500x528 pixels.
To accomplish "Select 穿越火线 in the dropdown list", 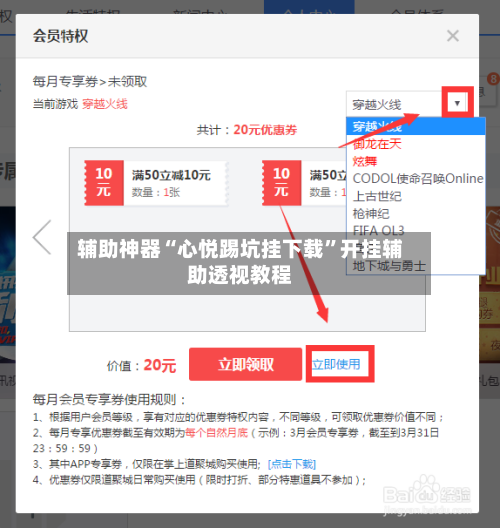I will [415, 127].
